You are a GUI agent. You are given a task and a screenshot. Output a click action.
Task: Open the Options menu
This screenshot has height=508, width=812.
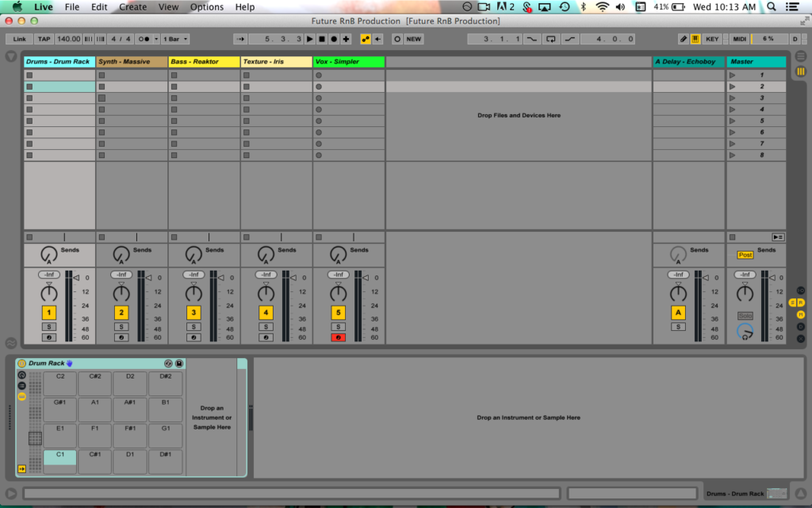pyautogui.click(x=207, y=6)
